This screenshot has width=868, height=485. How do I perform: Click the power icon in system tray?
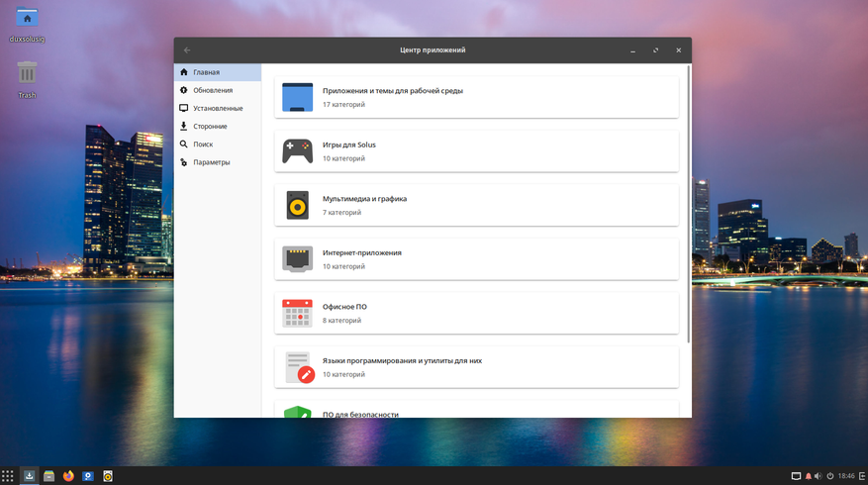point(829,476)
